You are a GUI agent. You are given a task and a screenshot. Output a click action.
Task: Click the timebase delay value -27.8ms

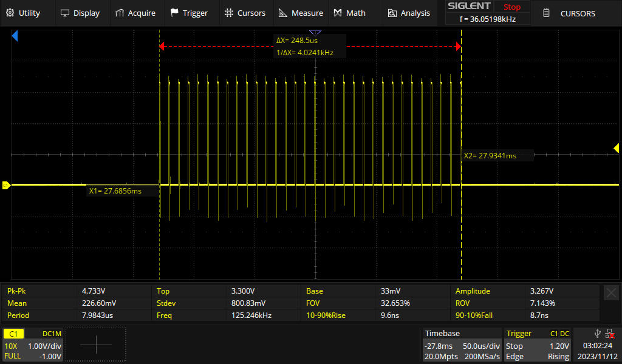[437, 346]
